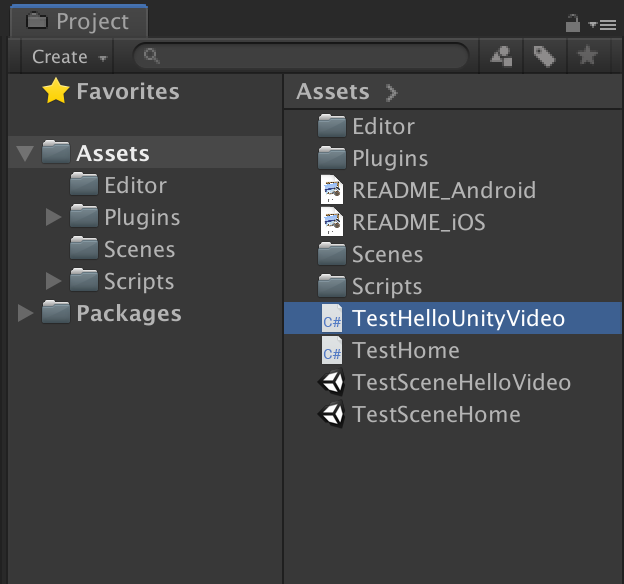The width and height of the screenshot is (624, 584).
Task: Select Plugins folder in the left tree
Action: pos(142,218)
